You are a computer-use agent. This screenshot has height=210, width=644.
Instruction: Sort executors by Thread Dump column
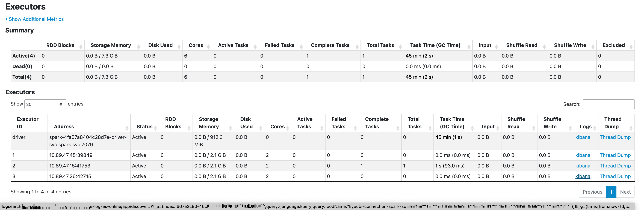[631, 128]
